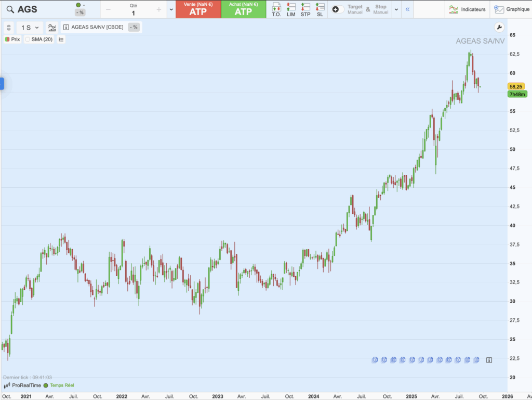Click the chart style icon next to 1 S

(51, 27)
